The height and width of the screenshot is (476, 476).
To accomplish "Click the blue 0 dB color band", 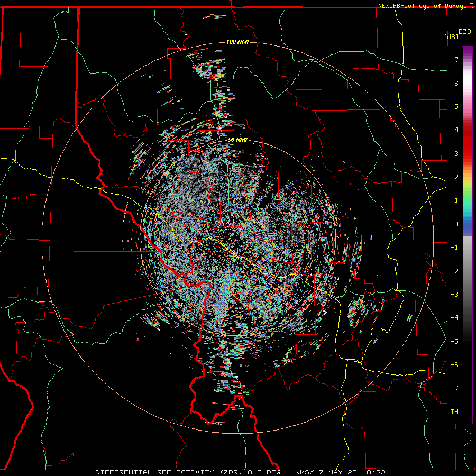I will click(467, 224).
